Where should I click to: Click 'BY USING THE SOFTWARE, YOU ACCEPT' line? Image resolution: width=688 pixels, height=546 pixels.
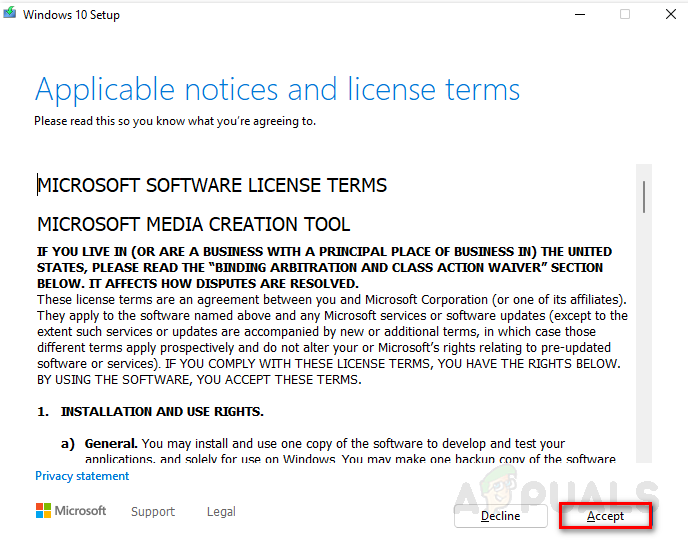tap(199, 380)
